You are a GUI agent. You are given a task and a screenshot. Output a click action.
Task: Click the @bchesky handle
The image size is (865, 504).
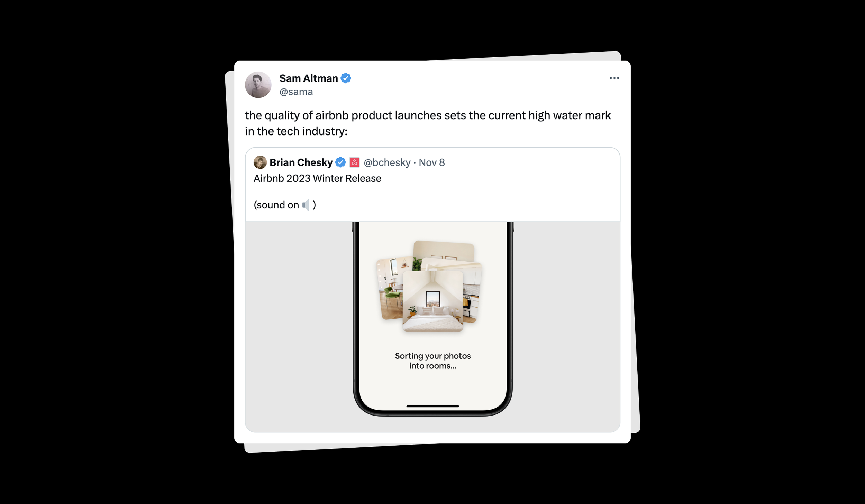387,162
